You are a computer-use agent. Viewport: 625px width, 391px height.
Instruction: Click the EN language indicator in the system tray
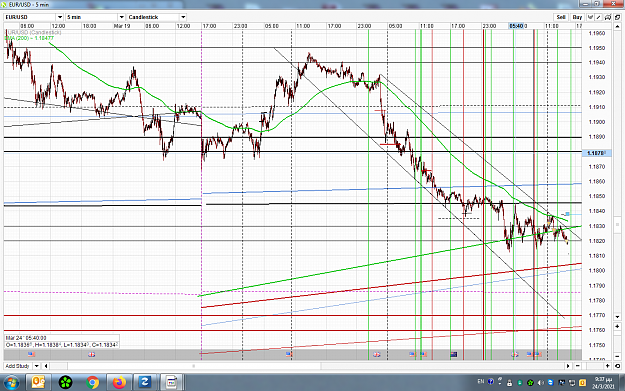[481, 382]
